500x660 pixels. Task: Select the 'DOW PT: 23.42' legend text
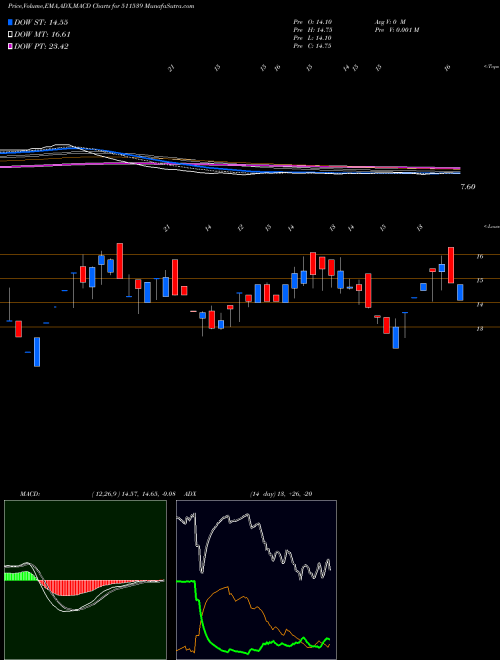[x=41, y=46]
